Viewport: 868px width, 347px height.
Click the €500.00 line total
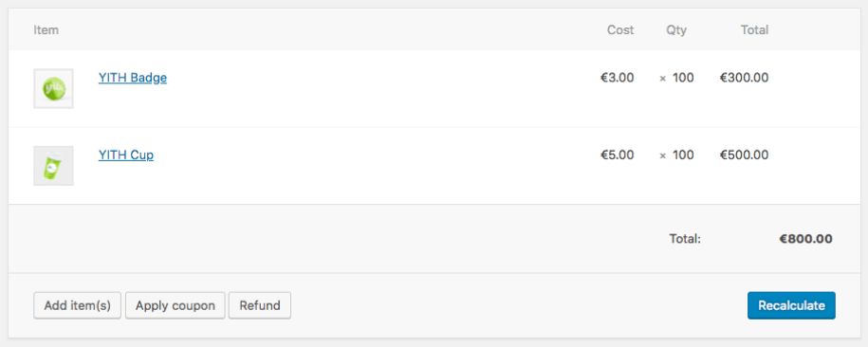[x=744, y=155]
